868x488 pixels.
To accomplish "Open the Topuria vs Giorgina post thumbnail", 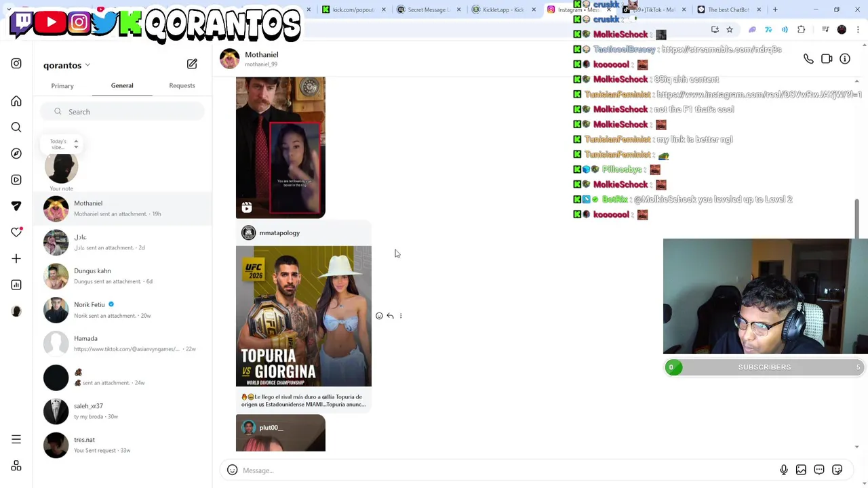I will click(304, 316).
